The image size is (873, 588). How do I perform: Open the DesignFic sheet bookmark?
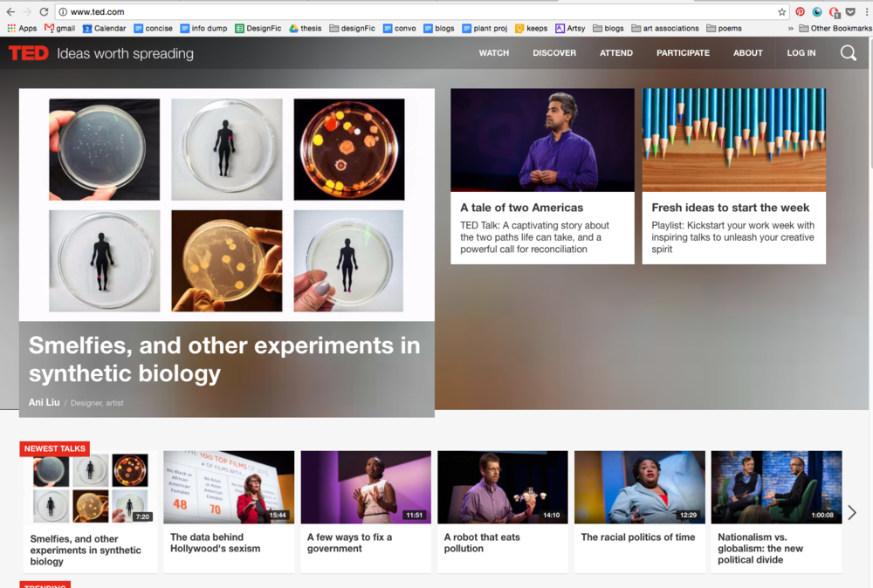click(258, 29)
